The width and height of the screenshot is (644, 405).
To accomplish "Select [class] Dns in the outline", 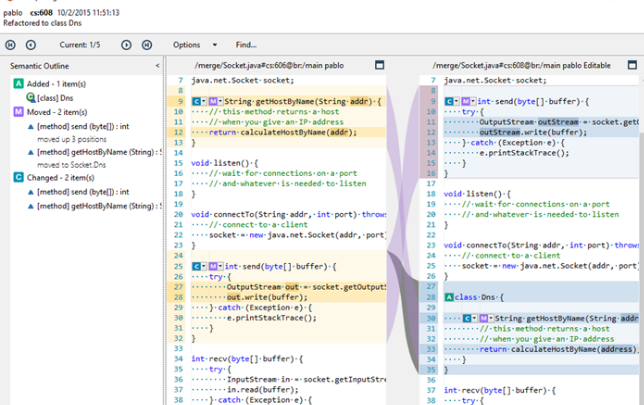I will 55,98.
